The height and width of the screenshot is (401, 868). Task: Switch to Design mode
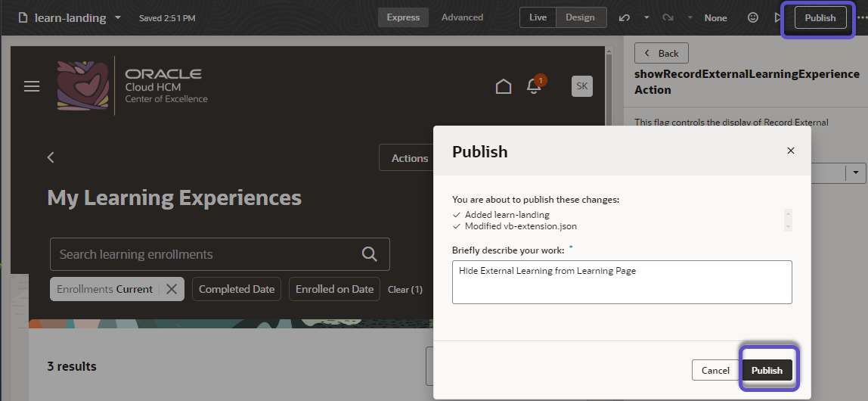point(580,17)
